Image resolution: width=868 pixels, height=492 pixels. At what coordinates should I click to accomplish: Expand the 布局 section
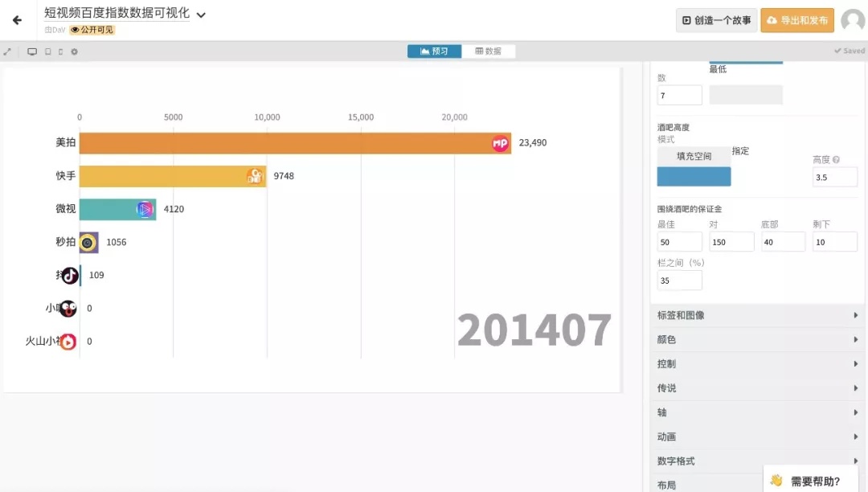tap(707, 485)
